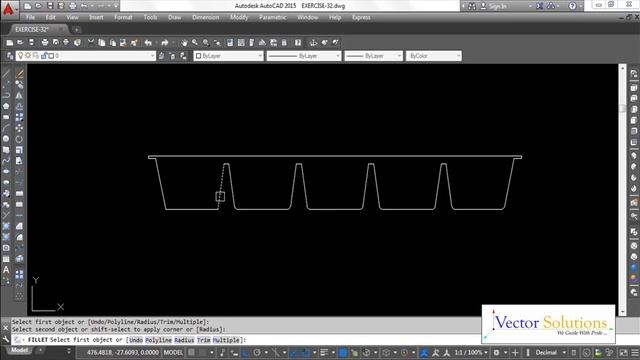
Task: Select the Offset modify tool
Action: 19,106
